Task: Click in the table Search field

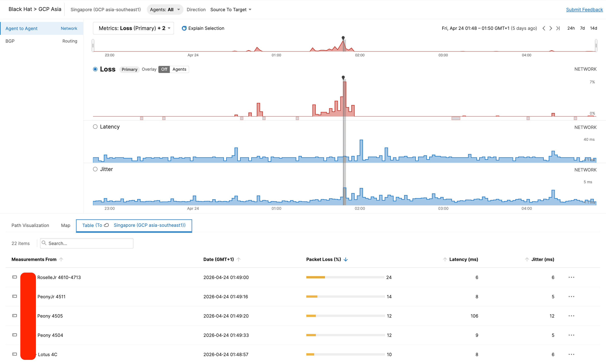Action: point(87,243)
